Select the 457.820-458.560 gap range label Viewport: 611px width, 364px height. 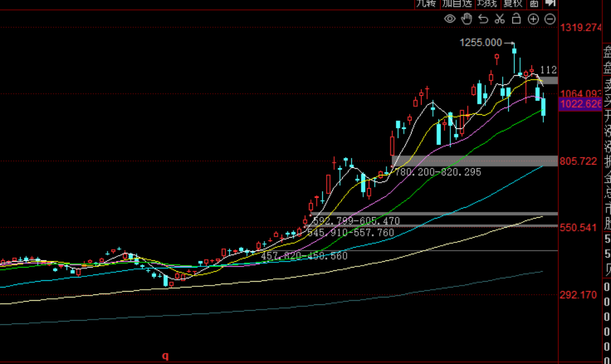304,256
